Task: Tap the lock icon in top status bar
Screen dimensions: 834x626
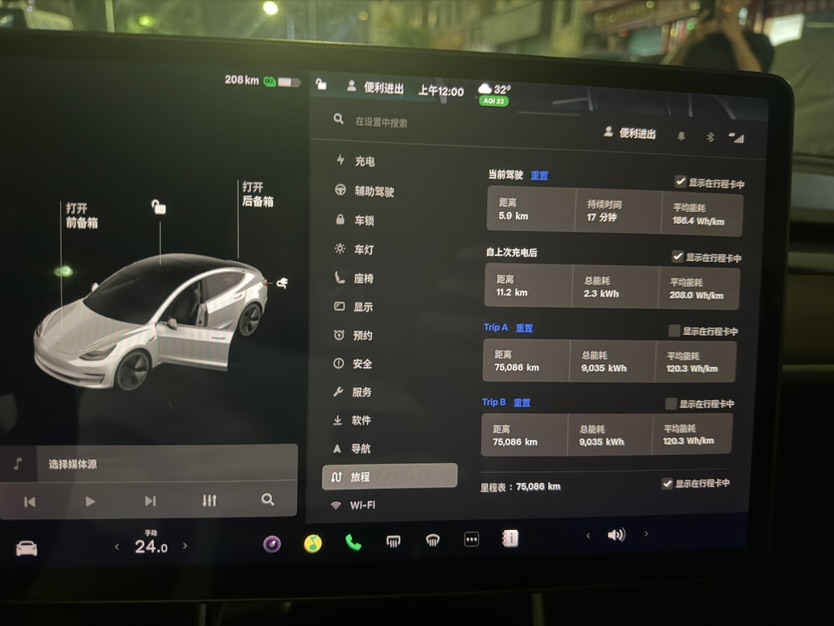Action: pos(321,84)
